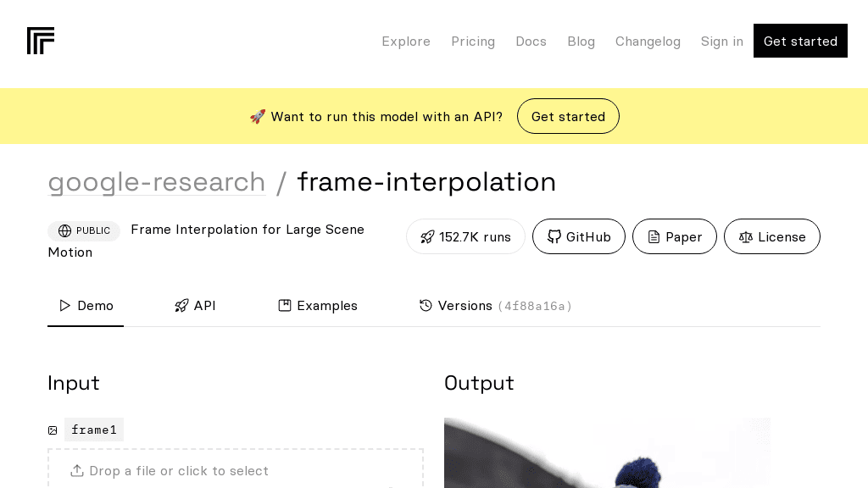Click the grid icon on the Examples tab

286,305
